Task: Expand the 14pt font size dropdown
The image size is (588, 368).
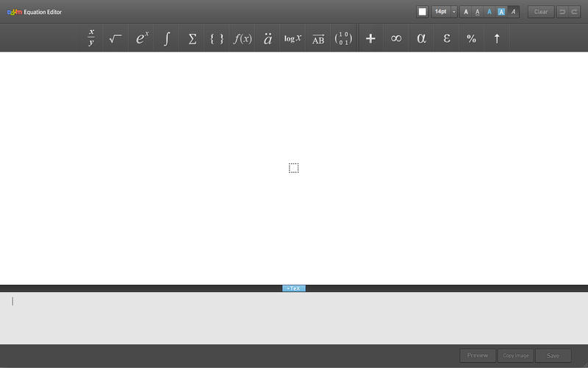Action: click(x=454, y=12)
